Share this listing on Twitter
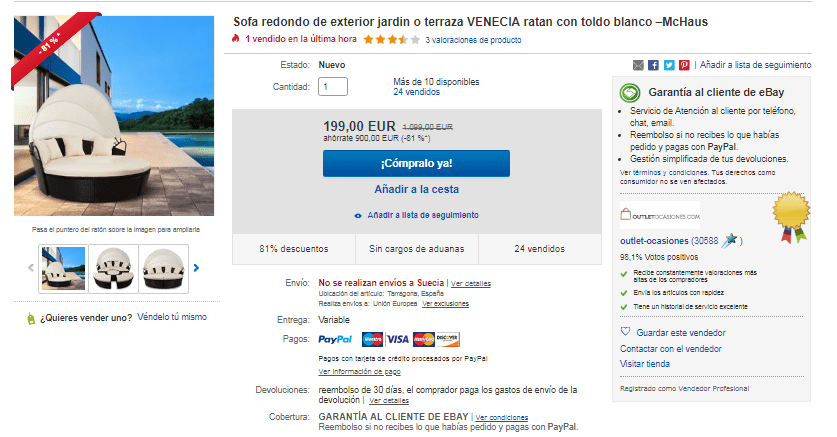The width and height of the screenshot is (837, 437). pyautogui.click(x=669, y=65)
